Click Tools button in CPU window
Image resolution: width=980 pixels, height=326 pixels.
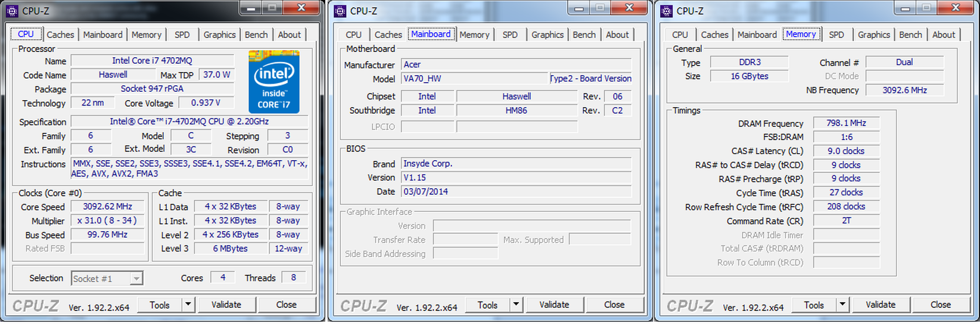tap(160, 305)
